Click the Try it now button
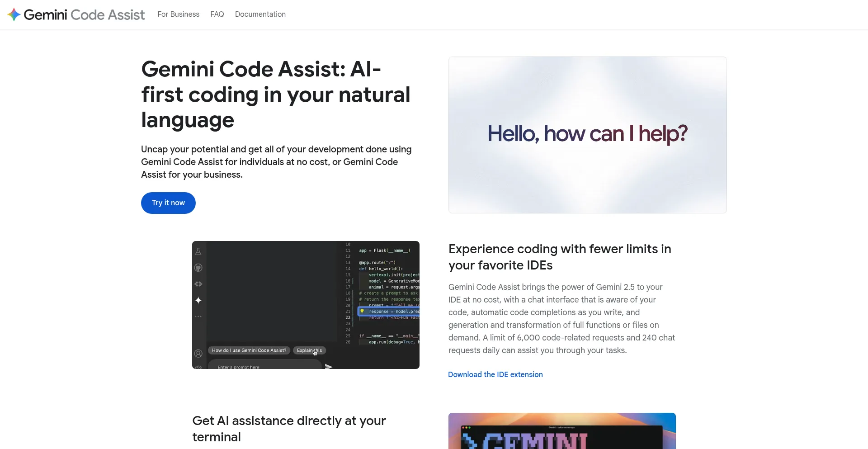Viewport: 868px width, 449px height. 168,203
